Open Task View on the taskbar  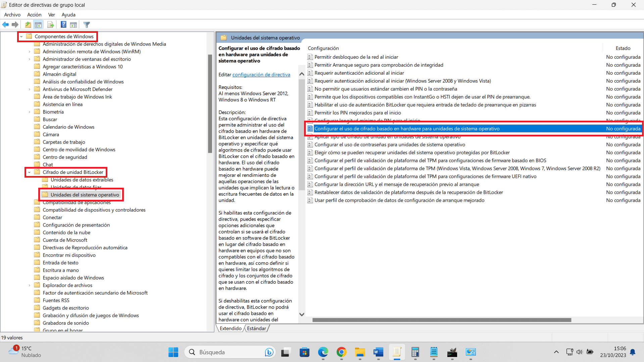tap(285, 352)
